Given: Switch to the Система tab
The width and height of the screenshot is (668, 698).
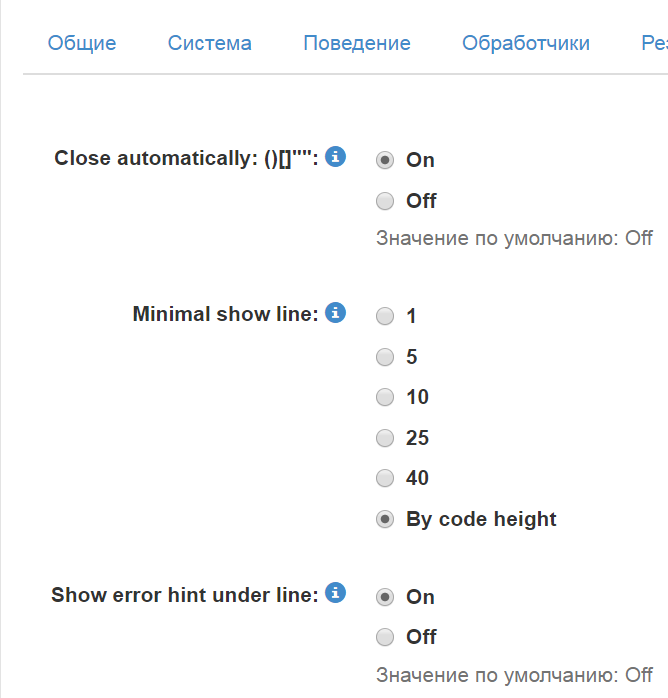Looking at the screenshot, I should [210, 43].
